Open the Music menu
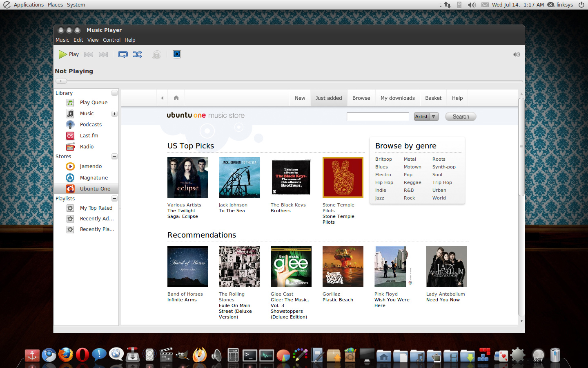 62,40
